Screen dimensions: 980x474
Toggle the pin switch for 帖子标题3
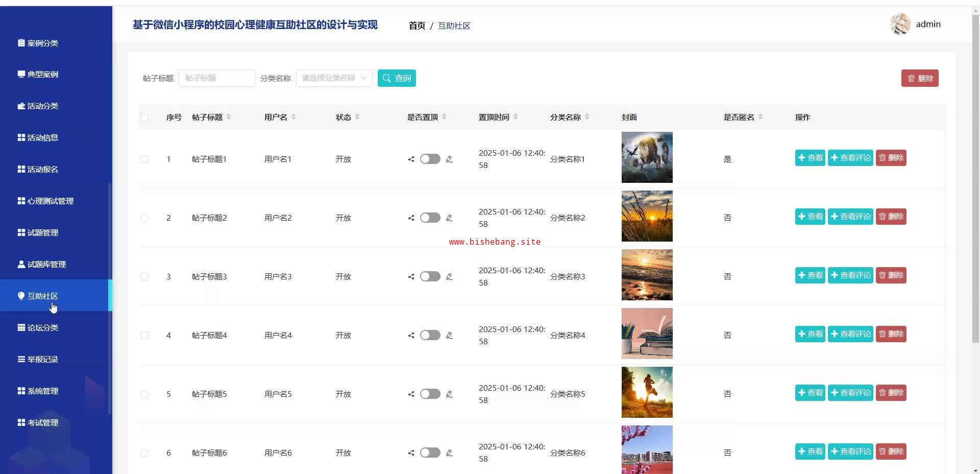pyautogui.click(x=430, y=277)
